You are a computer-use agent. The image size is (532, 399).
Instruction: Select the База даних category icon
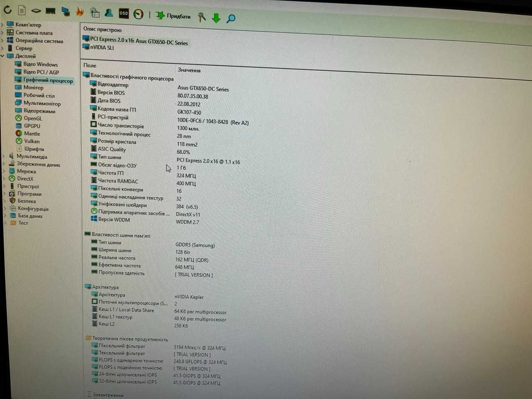point(13,215)
